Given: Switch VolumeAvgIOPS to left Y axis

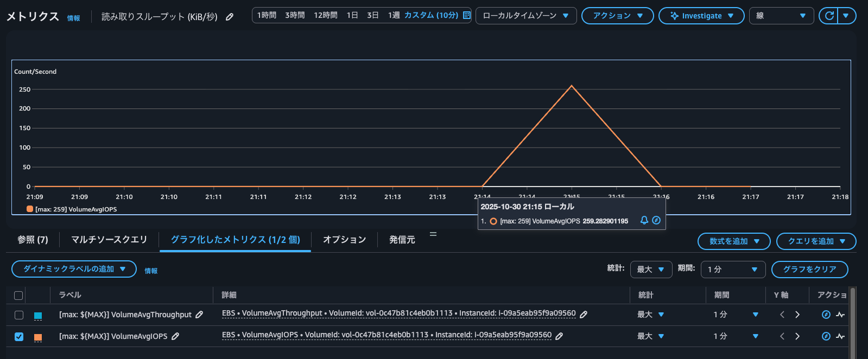Looking at the screenshot, I should point(782,336).
